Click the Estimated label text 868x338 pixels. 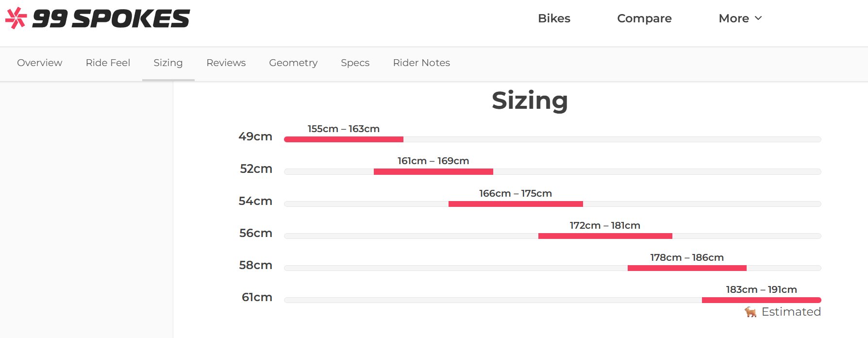coord(791,312)
